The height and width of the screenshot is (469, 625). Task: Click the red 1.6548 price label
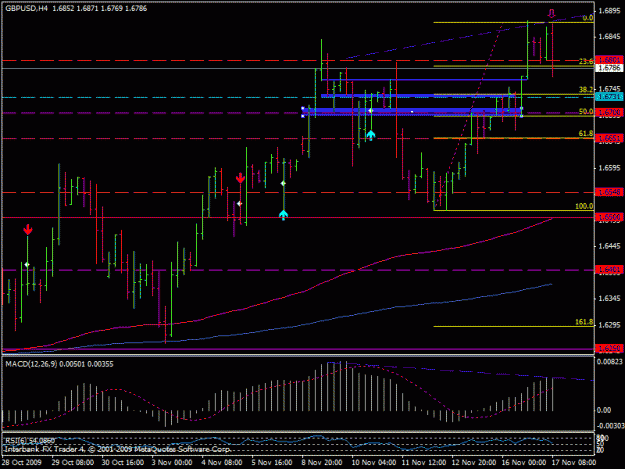(609, 192)
